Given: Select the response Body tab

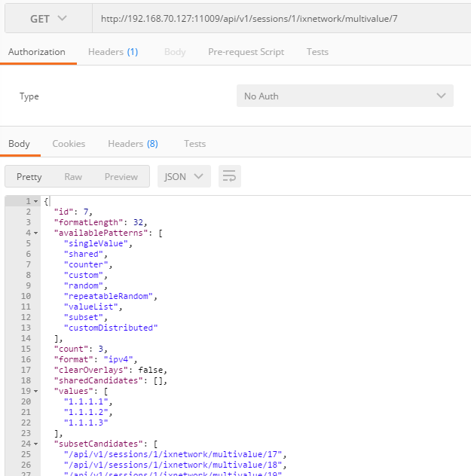Looking at the screenshot, I should coord(19,143).
